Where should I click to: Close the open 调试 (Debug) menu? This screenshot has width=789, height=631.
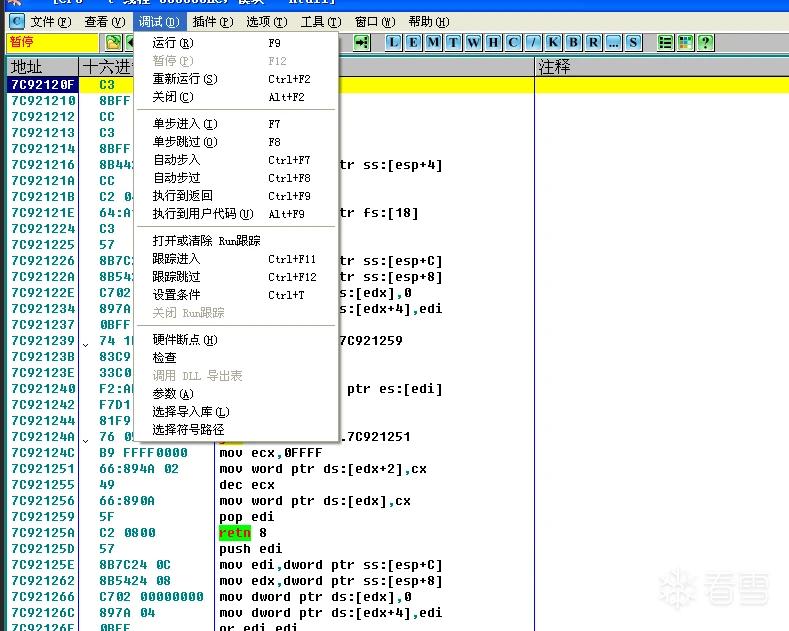pyautogui.click(x=159, y=22)
